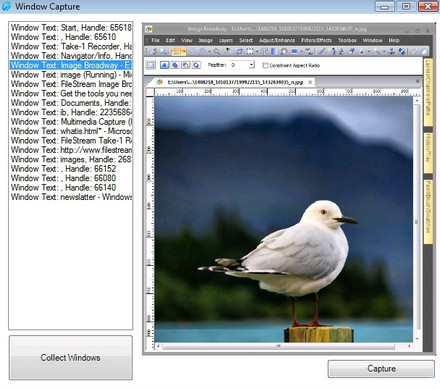Select list row ", Handle: 66080"

point(71,178)
